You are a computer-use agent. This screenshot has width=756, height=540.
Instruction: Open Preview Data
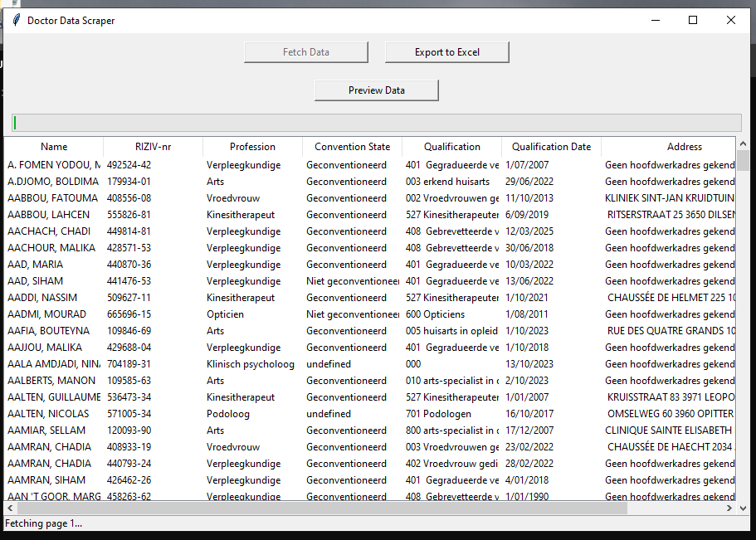coord(376,90)
